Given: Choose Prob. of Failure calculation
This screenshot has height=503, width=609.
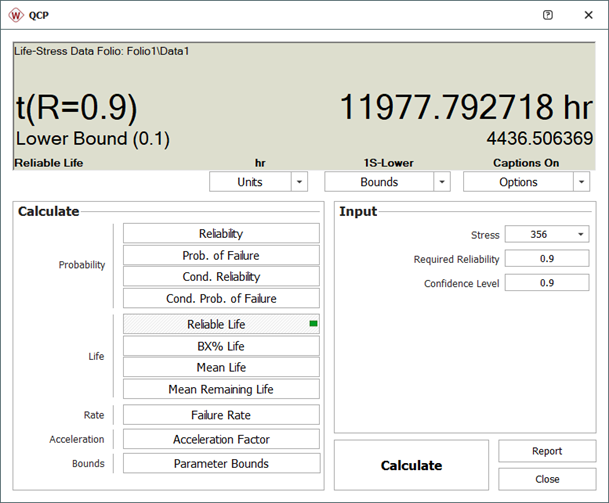Looking at the screenshot, I should click(x=221, y=255).
